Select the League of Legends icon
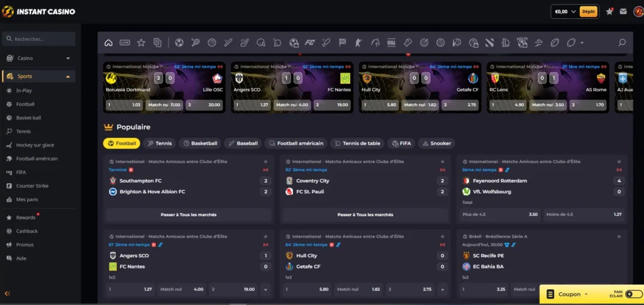This screenshot has width=644, height=305. tap(506, 42)
